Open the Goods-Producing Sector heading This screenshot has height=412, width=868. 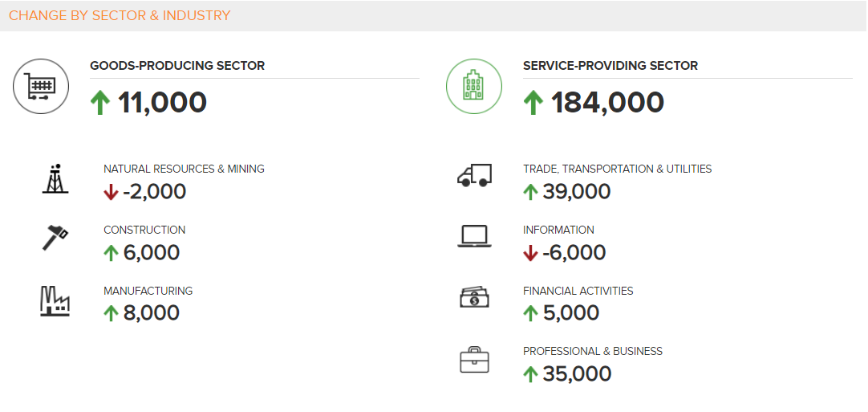click(x=177, y=66)
